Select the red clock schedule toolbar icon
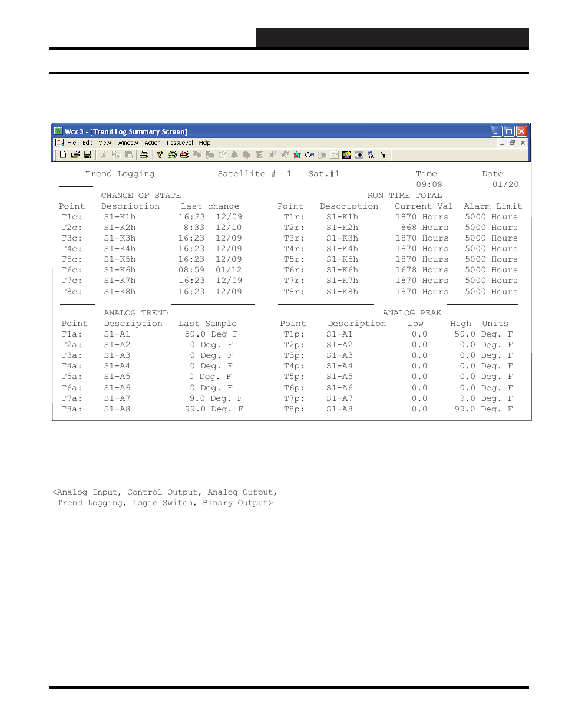562x728 pixels. (296, 154)
